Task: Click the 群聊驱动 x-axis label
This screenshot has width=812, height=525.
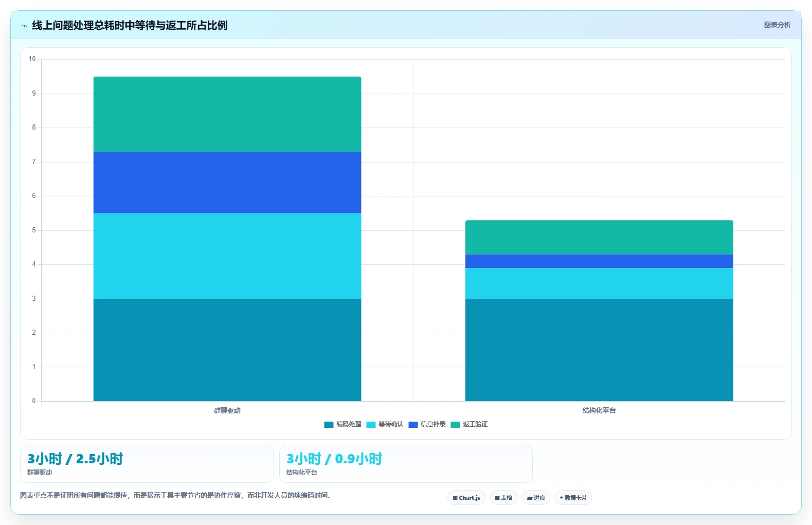Action: [227, 410]
